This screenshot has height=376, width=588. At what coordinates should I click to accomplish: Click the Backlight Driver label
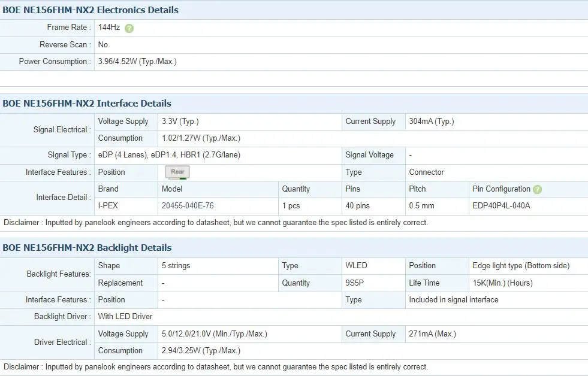tap(62, 317)
